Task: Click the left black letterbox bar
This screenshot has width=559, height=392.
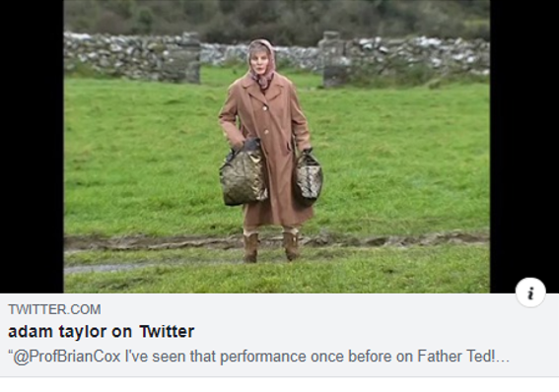Action: pyautogui.click(x=32, y=147)
